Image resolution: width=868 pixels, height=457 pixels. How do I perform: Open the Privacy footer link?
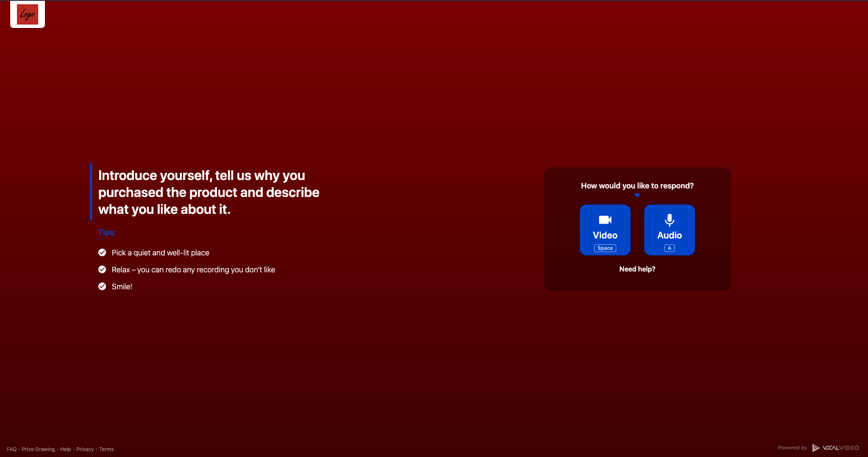point(85,449)
